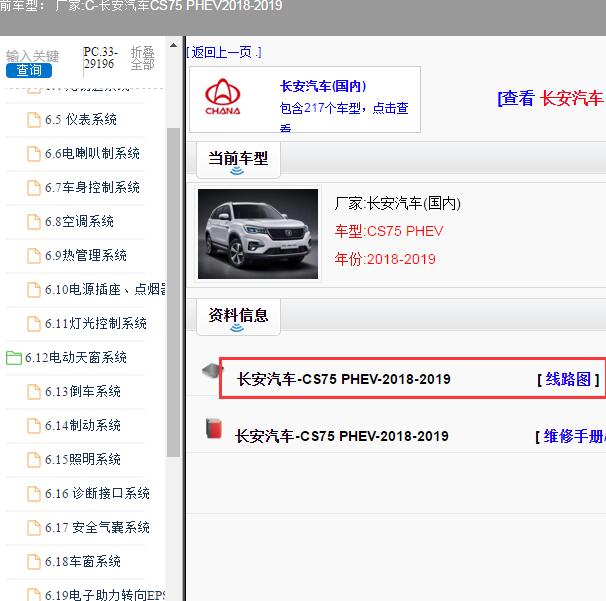Expand the 6.12电动天窗系统 folder
The width and height of the screenshot is (606, 601).
[x=76, y=358]
